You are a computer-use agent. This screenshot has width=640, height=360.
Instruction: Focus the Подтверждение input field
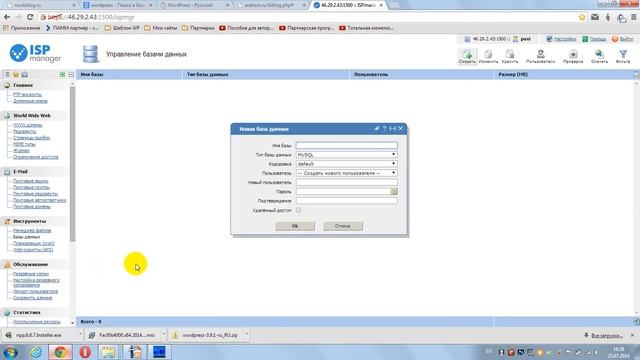click(347, 201)
